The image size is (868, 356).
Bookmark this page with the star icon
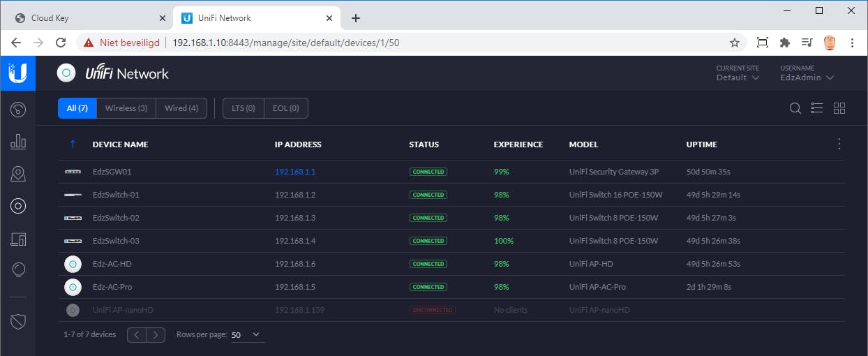click(x=735, y=43)
